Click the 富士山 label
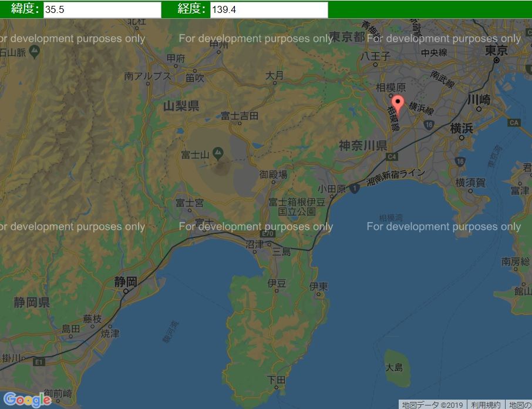Viewport: 532px width, 409px height. tap(195, 155)
